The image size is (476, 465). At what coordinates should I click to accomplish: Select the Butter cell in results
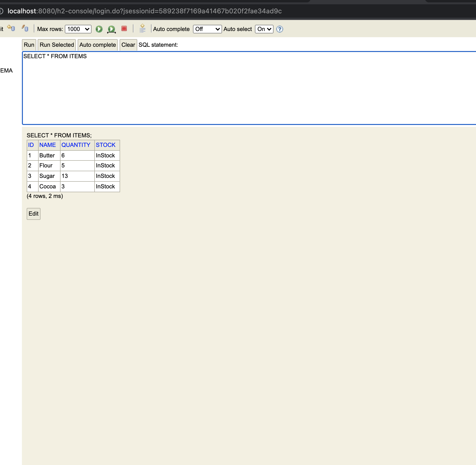tap(49, 155)
